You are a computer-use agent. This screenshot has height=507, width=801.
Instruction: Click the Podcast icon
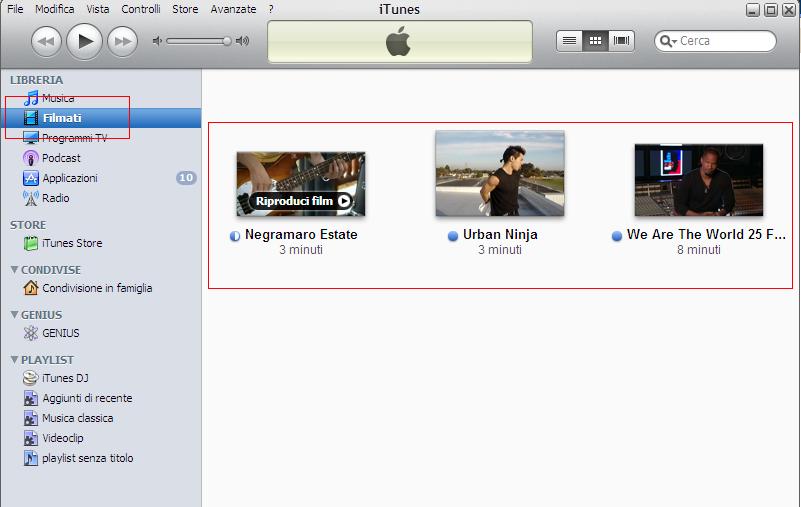click(31, 158)
